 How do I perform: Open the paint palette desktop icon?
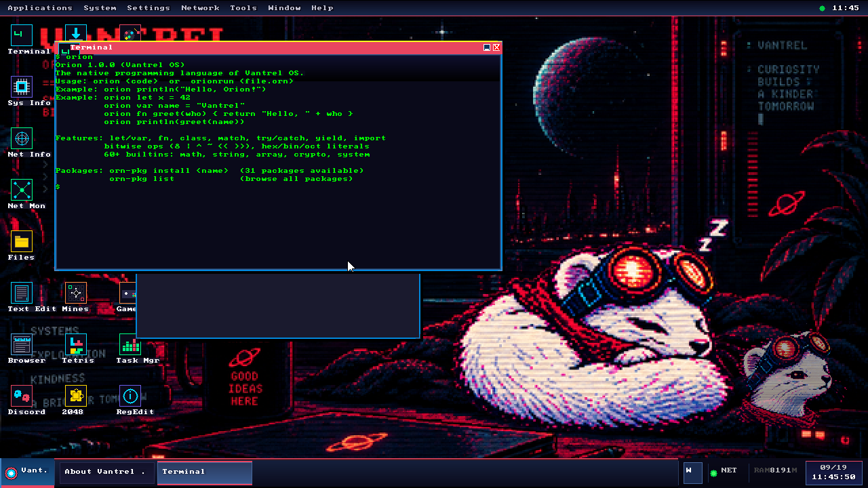pos(130,33)
